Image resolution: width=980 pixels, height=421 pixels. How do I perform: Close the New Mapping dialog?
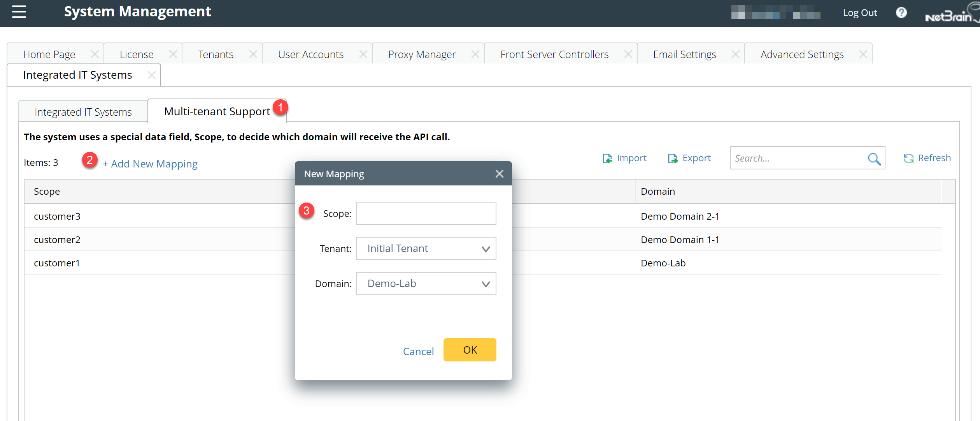pos(500,174)
